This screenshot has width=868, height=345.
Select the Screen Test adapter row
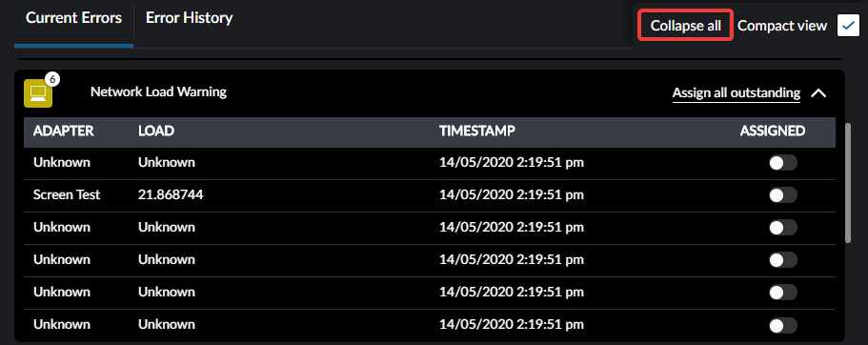pyautogui.click(x=430, y=195)
